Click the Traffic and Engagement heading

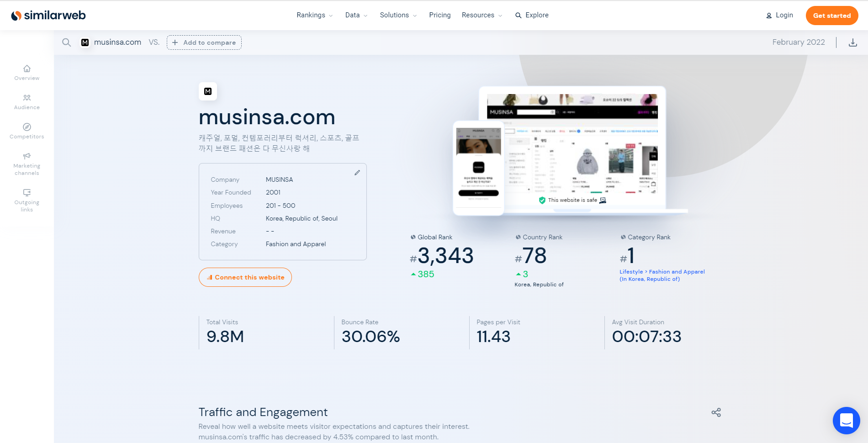click(x=263, y=412)
